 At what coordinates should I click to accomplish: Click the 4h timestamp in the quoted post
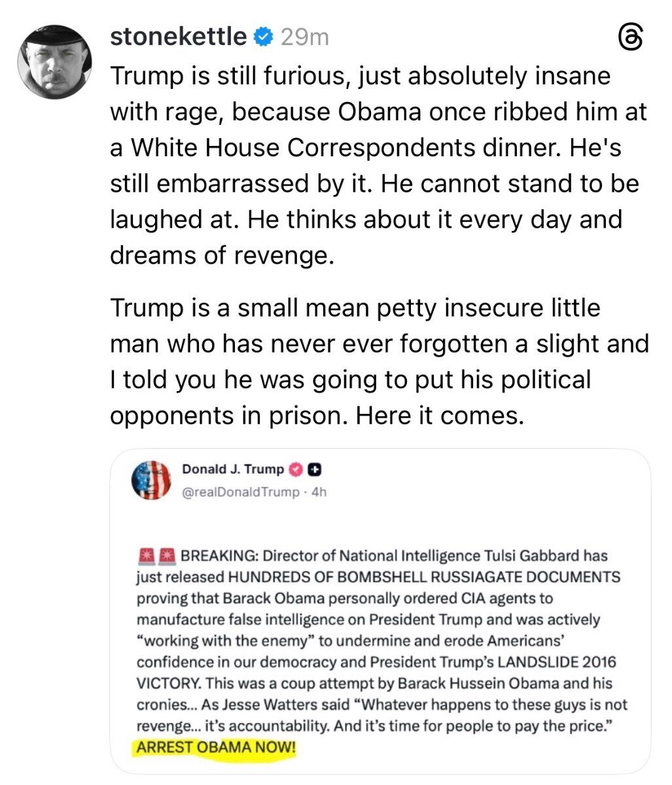coord(319,492)
